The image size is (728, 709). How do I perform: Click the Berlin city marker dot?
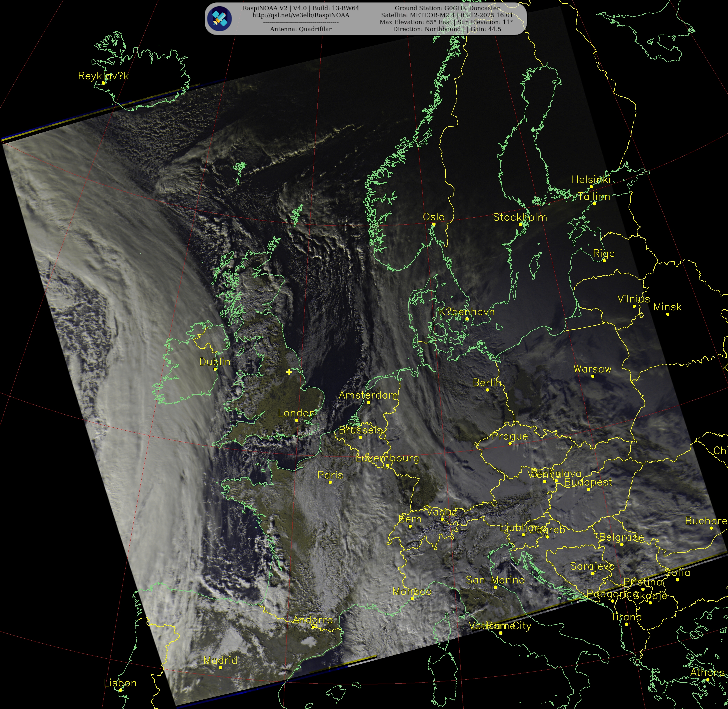click(487, 389)
